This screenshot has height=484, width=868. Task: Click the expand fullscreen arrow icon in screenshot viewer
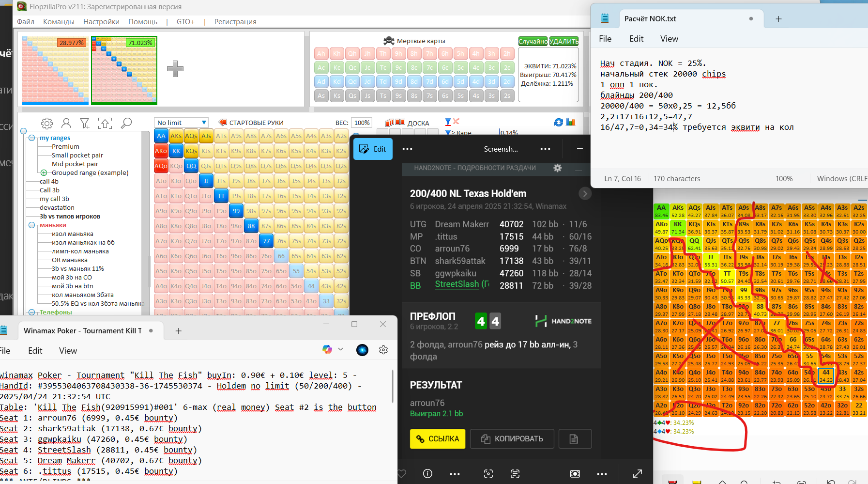click(x=638, y=473)
